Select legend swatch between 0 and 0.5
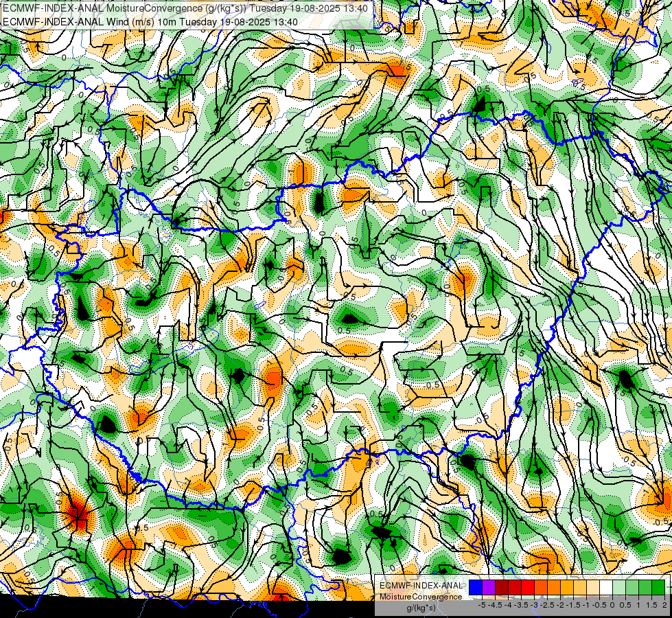Image resolution: width=672 pixels, height=618 pixels. point(619,588)
